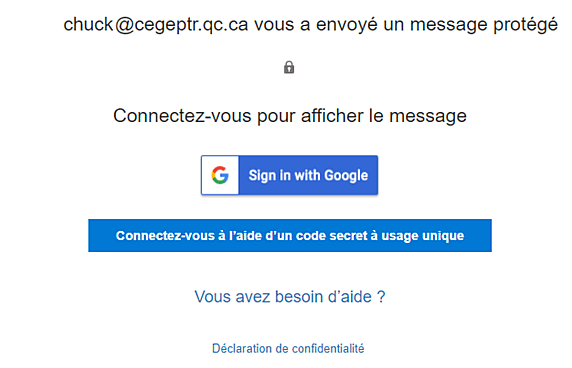This screenshot has width=572, height=368.
Task: Choose the one-time secret code sign-in button
Action: coord(290,236)
